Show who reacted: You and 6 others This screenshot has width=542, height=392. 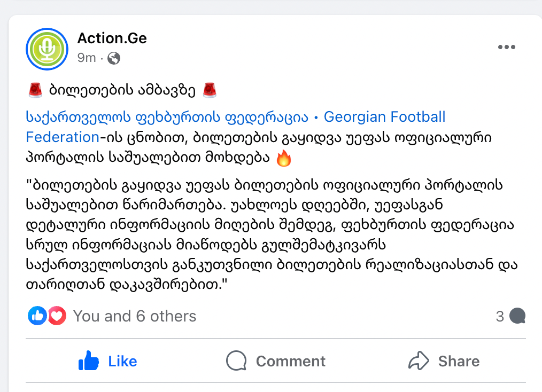coord(134,316)
